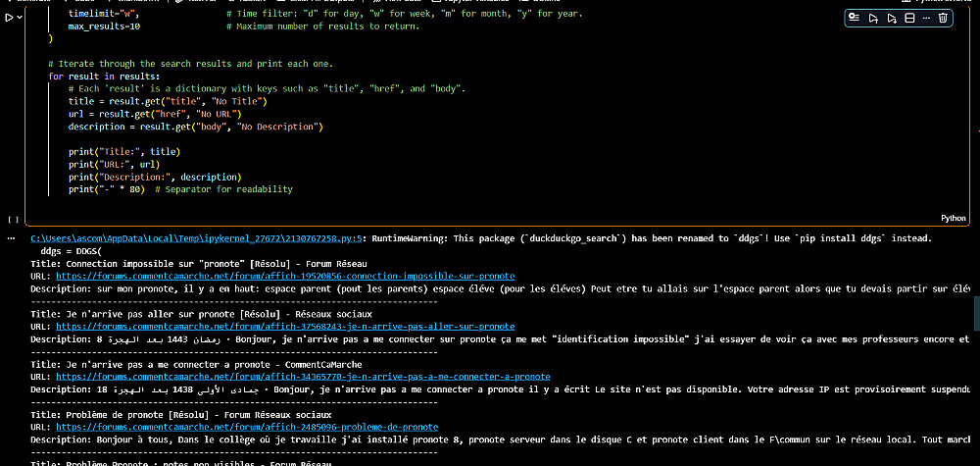Click 'max_results=10' argument line
This screenshot has height=466, width=980.
(105, 26)
